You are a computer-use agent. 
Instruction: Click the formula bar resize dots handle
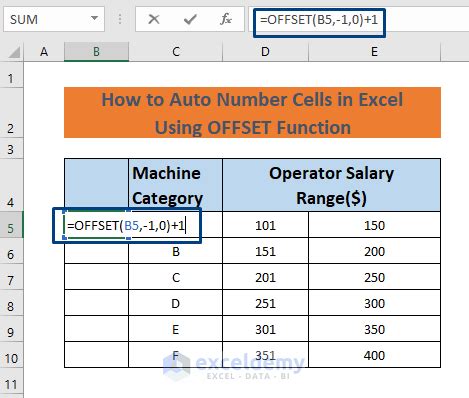click(120, 19)
